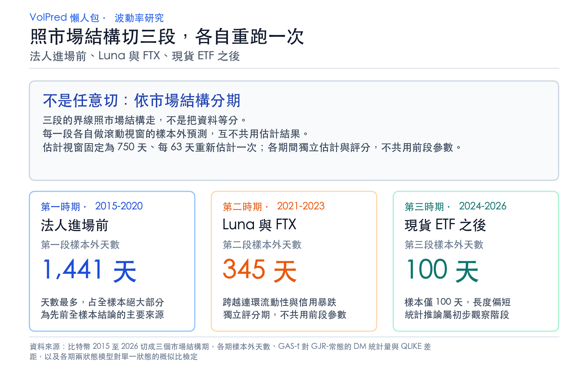Click the '波動率研究' header label
The height and width of the screenshot is (368, 588).
139,18
